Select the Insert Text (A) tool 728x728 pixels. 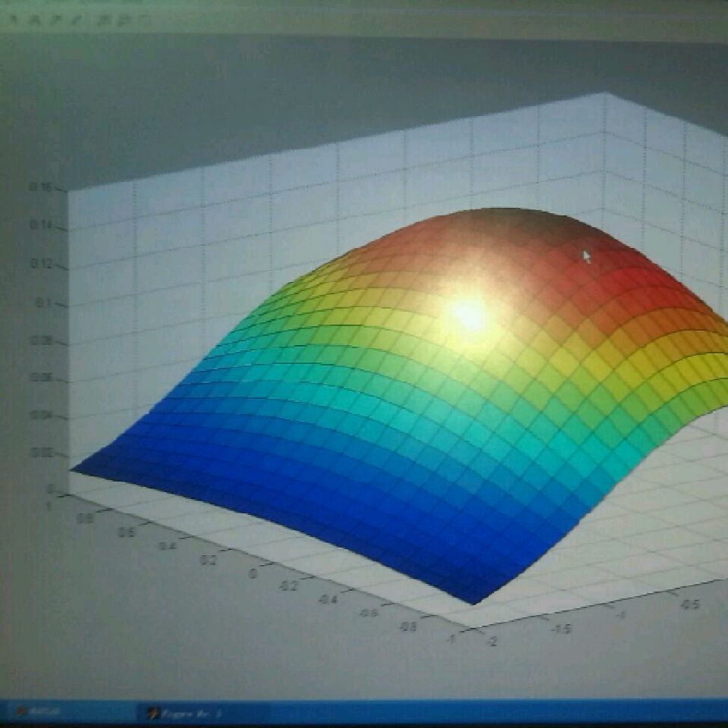[35, 20]
